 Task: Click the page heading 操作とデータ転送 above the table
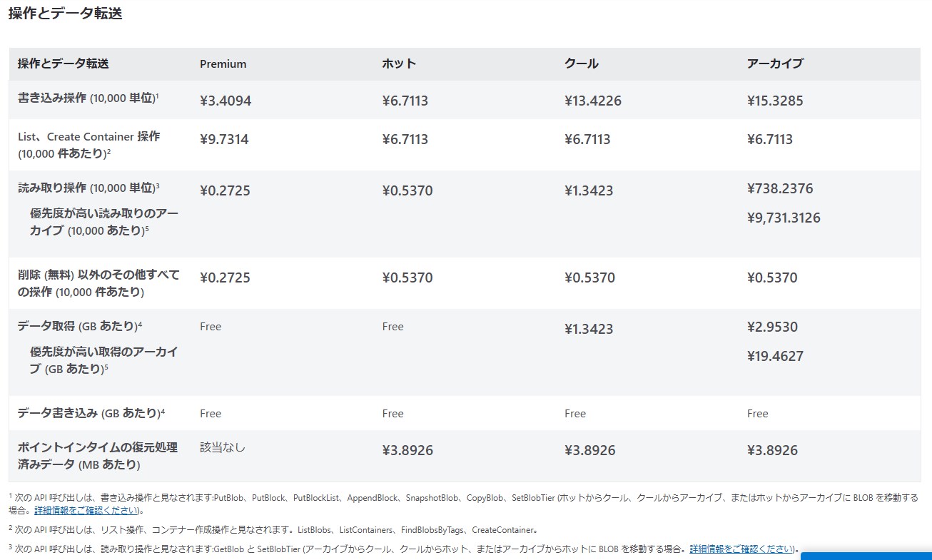tap(66, 14)
